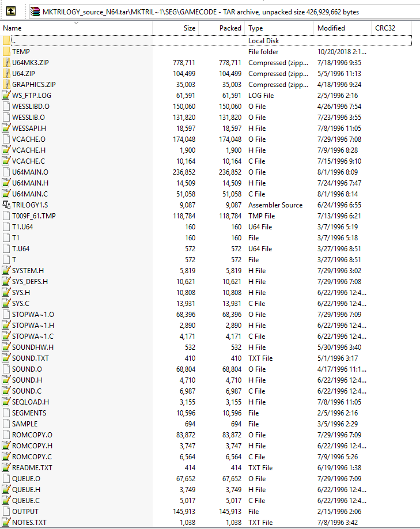The image size is (420, 529).
Task: Select the ROMCOPY.O file name
Action: (x=32, y=435)
